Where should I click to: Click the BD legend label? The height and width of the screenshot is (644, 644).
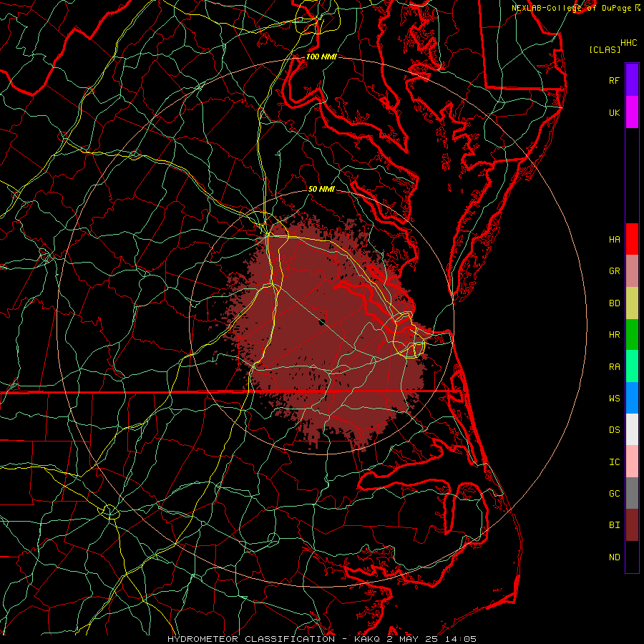coord(614,303)
